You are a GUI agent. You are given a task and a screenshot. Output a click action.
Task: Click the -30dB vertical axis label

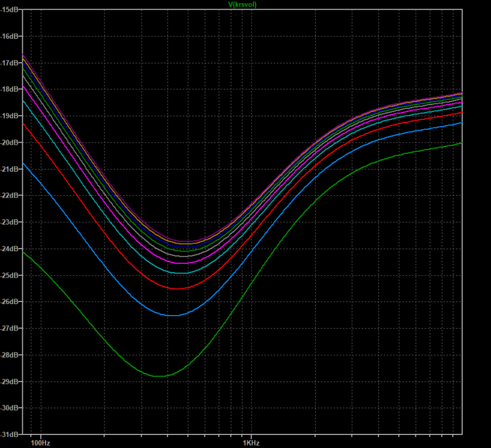[12, 408]
